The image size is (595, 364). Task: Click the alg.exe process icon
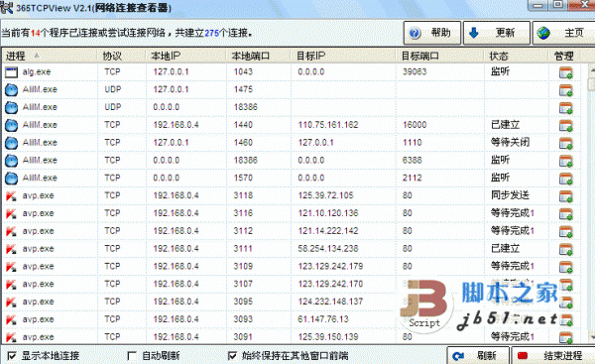point(11,72)
